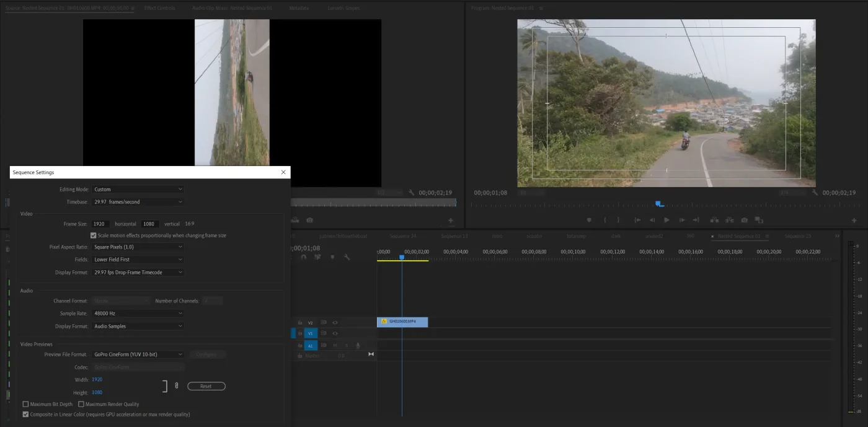Click the Voice-over record mic on A1
This screenshot has height=427, width=868.
click(x=358, y=345)
